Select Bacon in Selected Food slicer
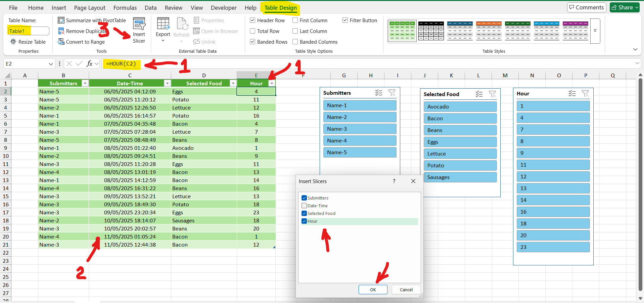Image resolution: width=644 pixels, height=303 pixels. coord(460,118)
